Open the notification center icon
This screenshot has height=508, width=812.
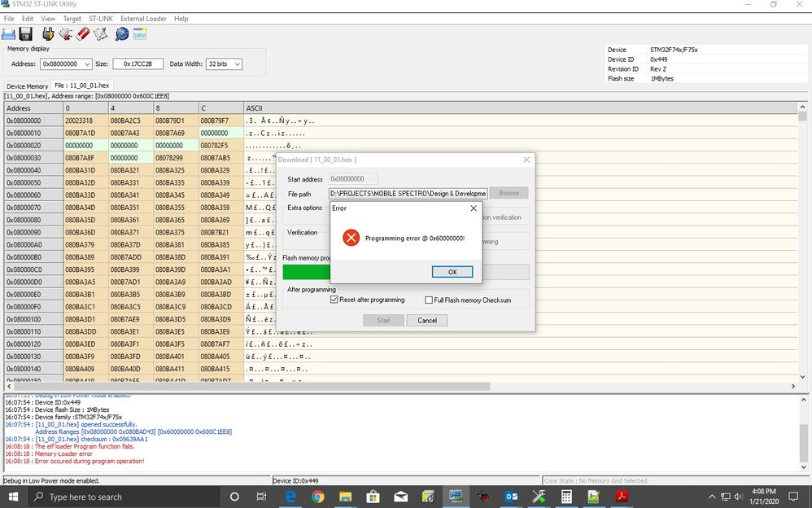point(793,497)
